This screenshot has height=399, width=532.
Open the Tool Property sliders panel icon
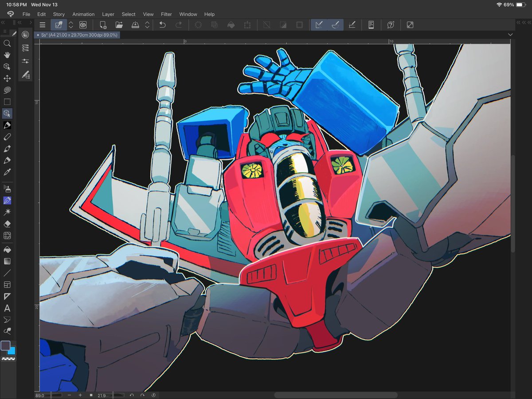click(25, 61)
